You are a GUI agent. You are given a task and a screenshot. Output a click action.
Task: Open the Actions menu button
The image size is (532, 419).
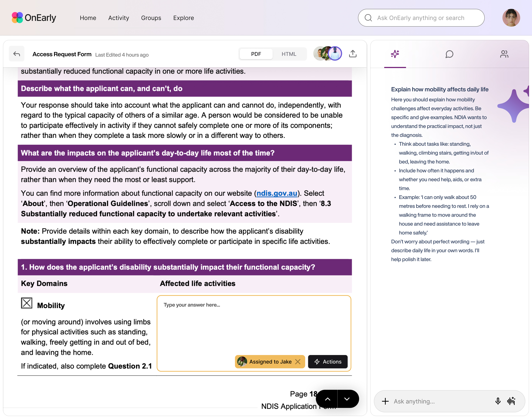pyautogui.click(x=328, y=362)
